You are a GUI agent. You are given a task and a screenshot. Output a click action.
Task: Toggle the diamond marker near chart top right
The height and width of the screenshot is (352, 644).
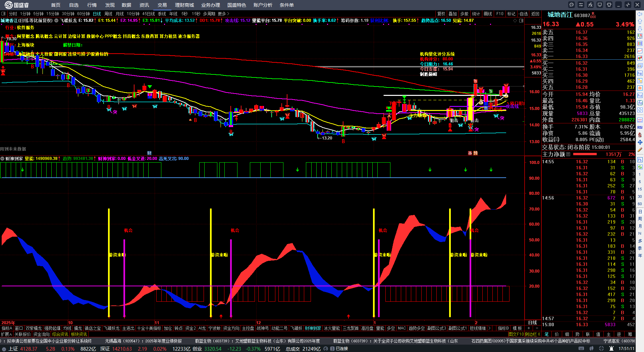(x=515, y=20)
